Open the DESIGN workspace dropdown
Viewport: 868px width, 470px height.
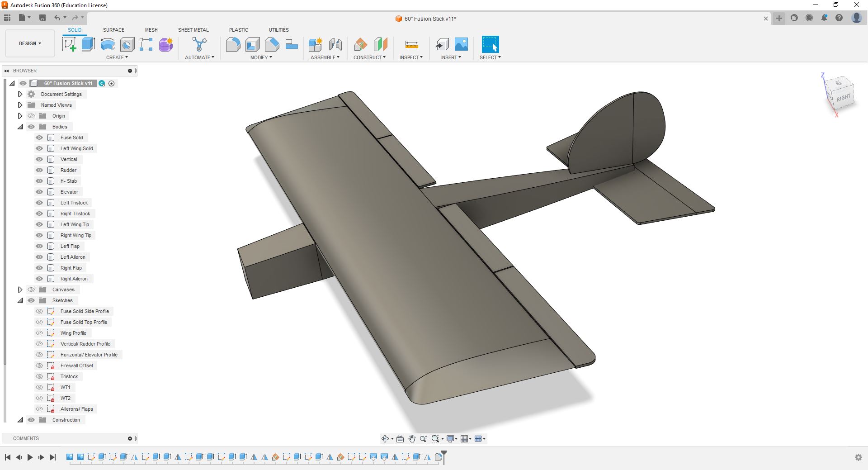pyautogui.click(x=30, y=43)
